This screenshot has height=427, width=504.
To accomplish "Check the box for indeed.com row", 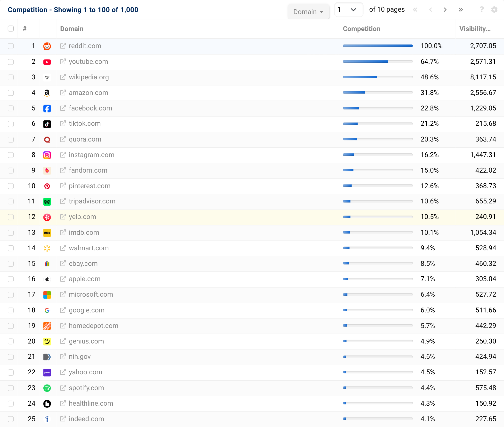I will coord(11,419).
